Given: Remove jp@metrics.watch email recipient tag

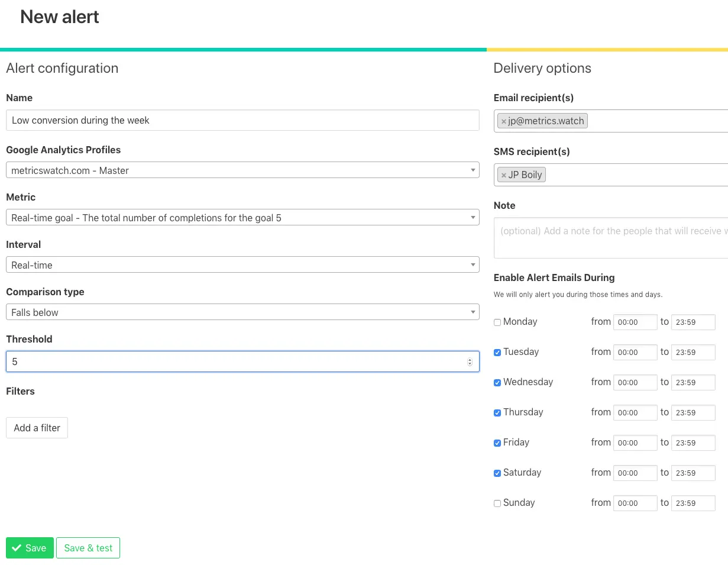Looking at the screenshot, I should click(x=504, y=121).
